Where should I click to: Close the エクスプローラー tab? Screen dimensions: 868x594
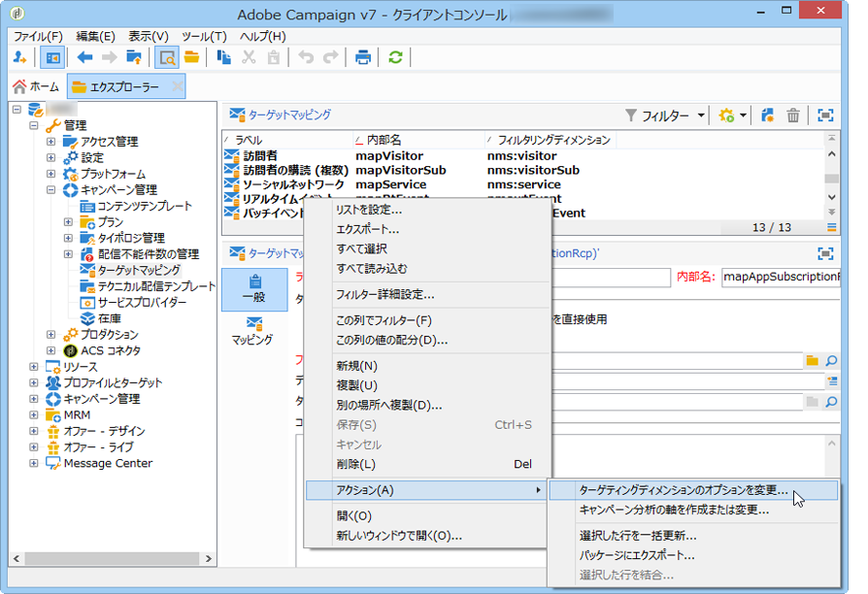pos(177,86)
